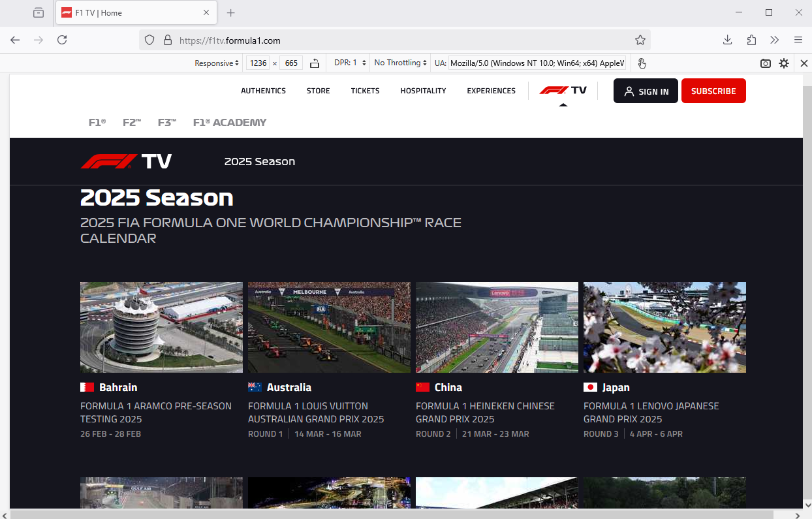This screenshot has width=812, height=519.
Task: Open the Firefox application menu
Action: coord(798,40)
